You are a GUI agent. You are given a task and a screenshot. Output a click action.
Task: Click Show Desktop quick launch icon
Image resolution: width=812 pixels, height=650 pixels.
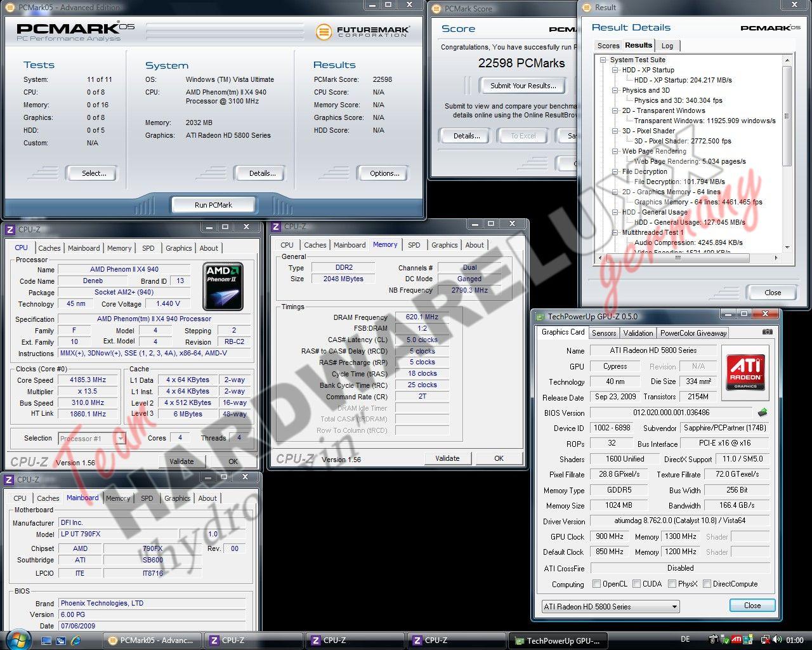pos(46,640)
